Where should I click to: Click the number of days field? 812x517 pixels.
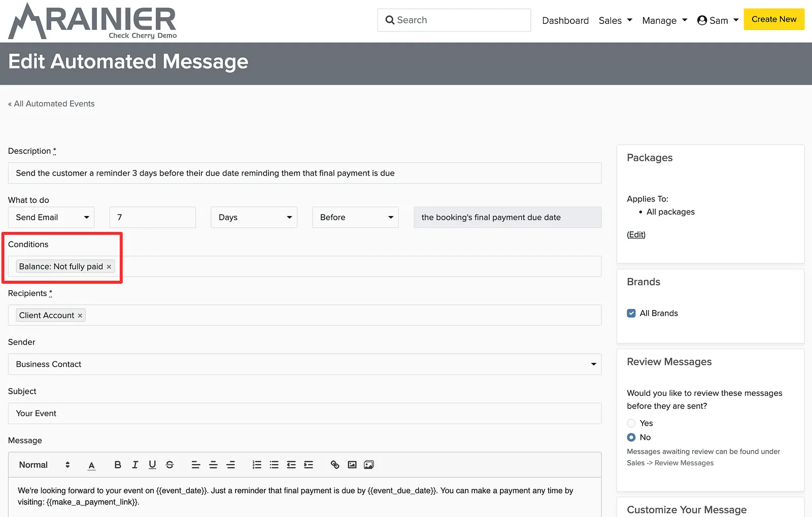(x=153, y=217)
